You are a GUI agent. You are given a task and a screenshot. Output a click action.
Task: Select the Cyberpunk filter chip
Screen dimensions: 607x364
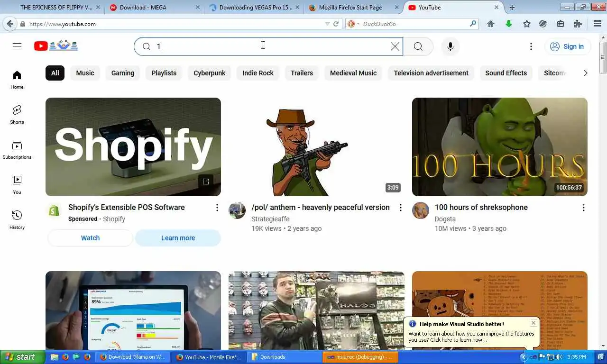[209, 73]
